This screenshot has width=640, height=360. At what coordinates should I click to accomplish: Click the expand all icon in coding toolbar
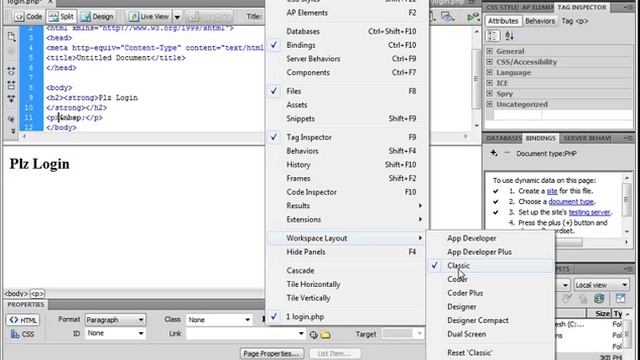pyautogui.click(x=11, y=99)
